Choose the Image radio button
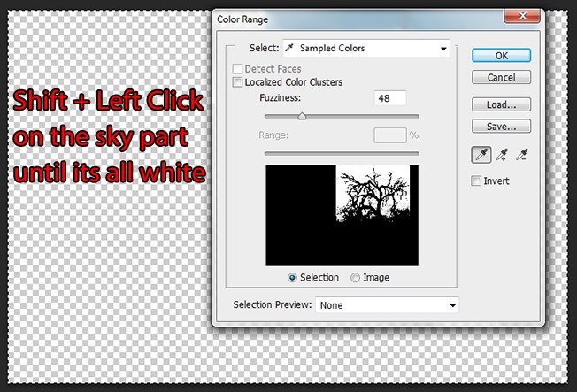This screenshot has width=577, height=392. pos(355,278)
